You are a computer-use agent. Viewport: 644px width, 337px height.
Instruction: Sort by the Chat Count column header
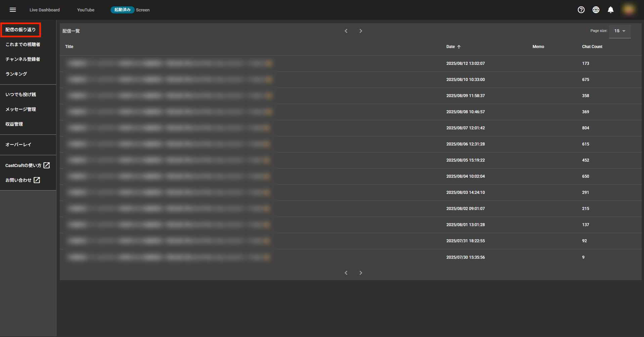(x=592, y=47)
